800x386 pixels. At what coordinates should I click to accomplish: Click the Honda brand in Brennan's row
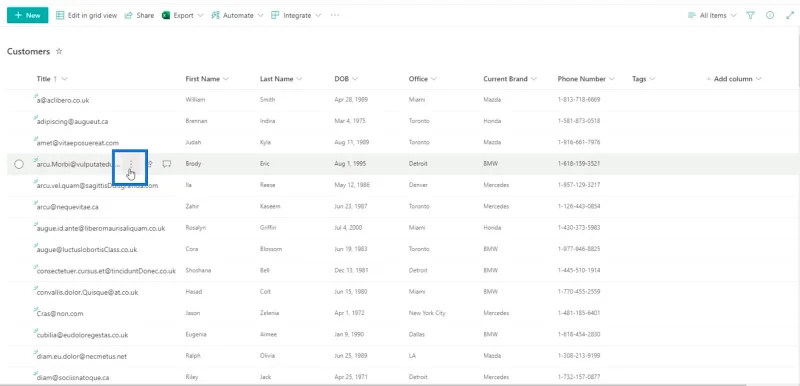(492, 121)
